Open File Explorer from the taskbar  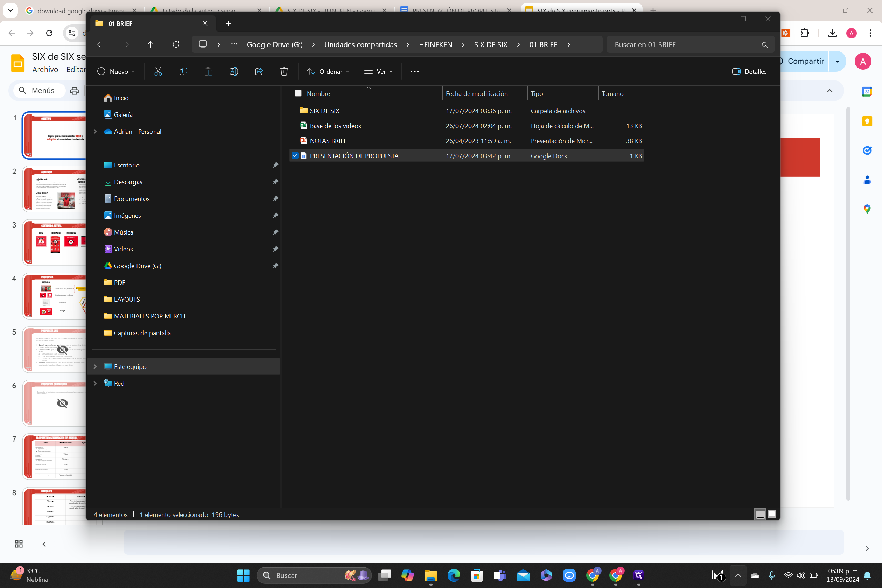point(430,575)
